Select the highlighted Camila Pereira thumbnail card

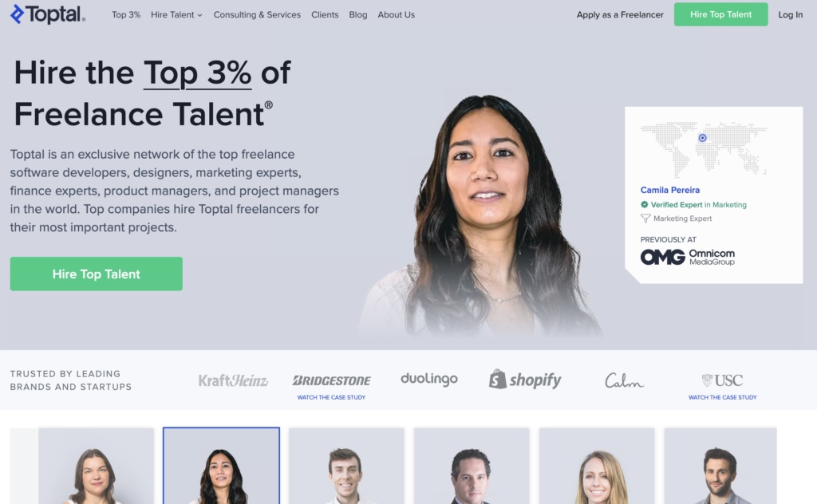222,466
